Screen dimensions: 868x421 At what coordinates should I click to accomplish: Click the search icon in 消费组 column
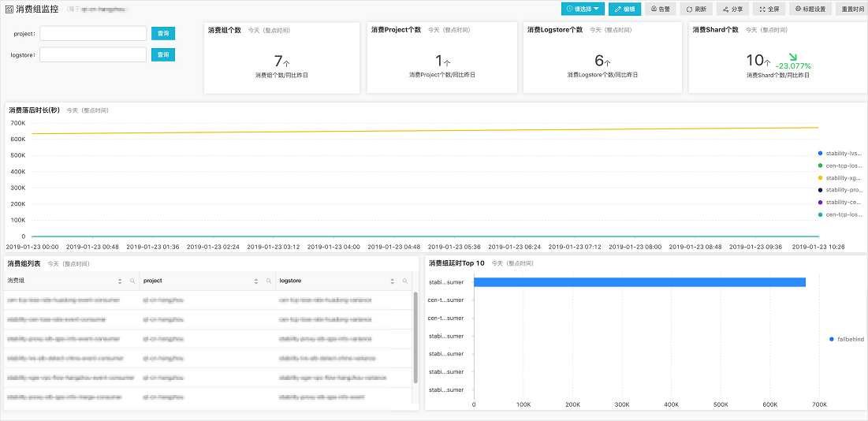[132, 281]
